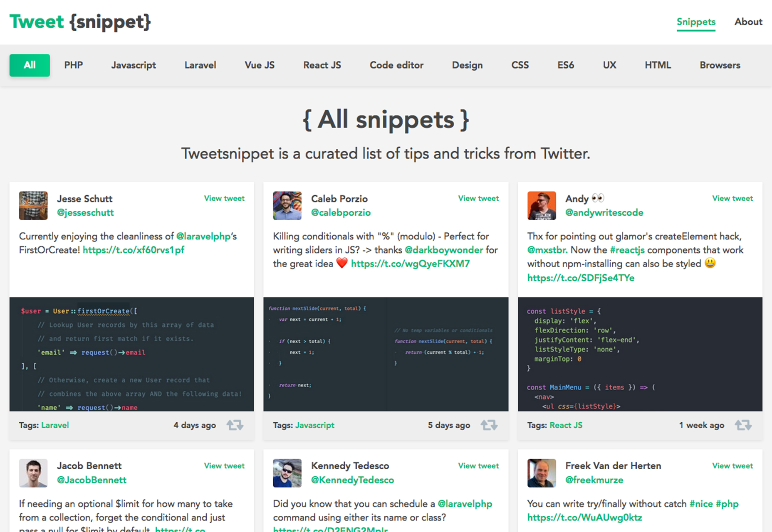Screen dimensions: 772x532
Task: Open the @freekmurze profile handle
Action: tap(594, 480)
